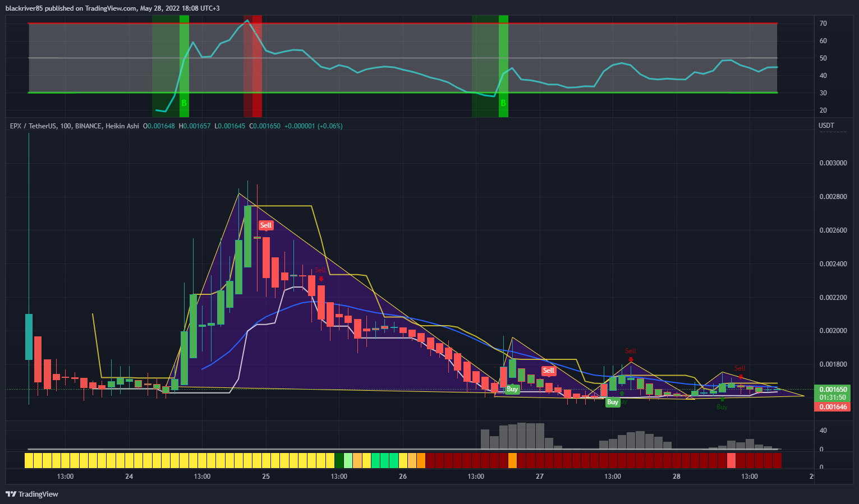Click the 0.003000 price axis label

833,163
